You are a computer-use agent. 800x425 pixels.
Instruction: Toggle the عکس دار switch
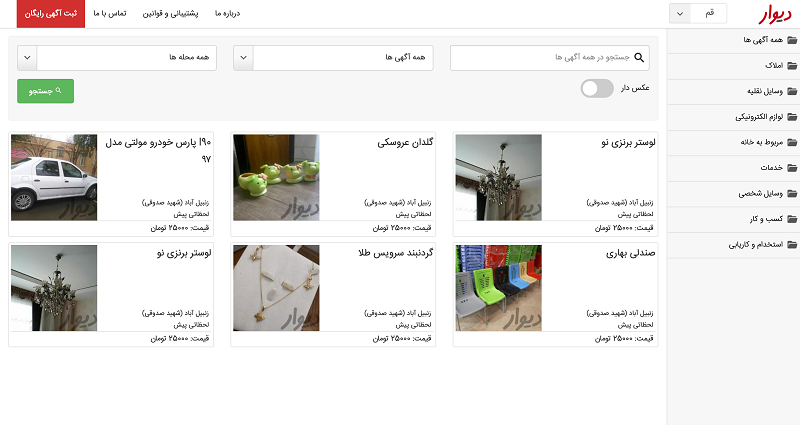tap(597, 89)
